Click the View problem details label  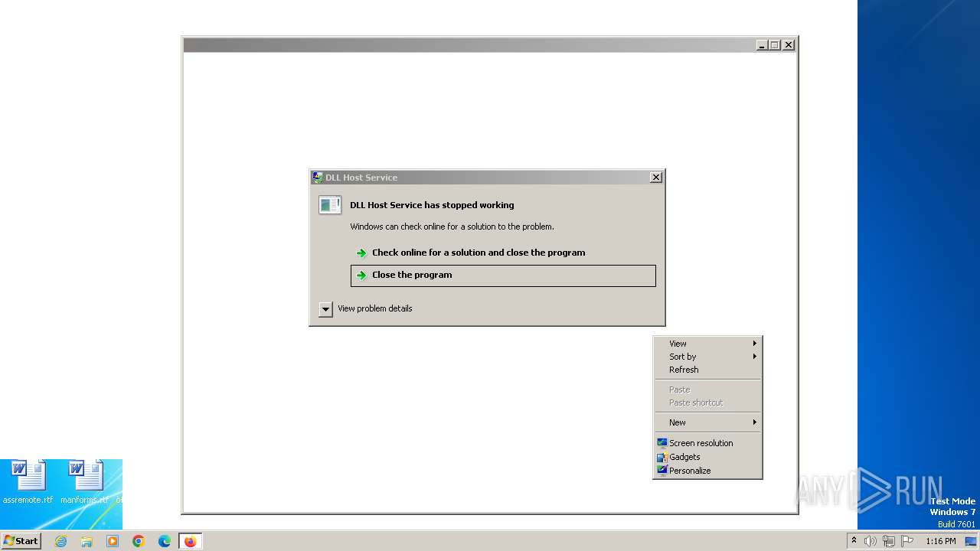click(375, 308)
